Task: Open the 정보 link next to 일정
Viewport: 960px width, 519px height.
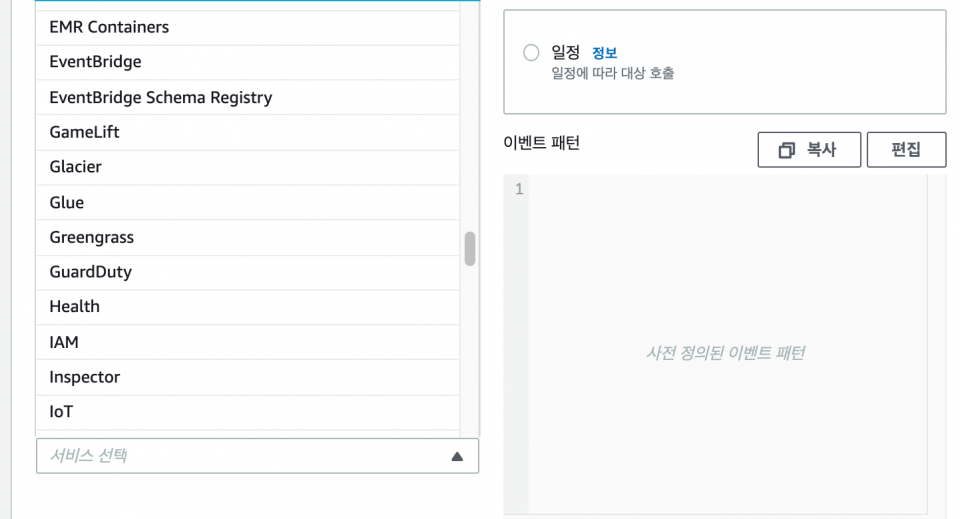Action: 604,53
